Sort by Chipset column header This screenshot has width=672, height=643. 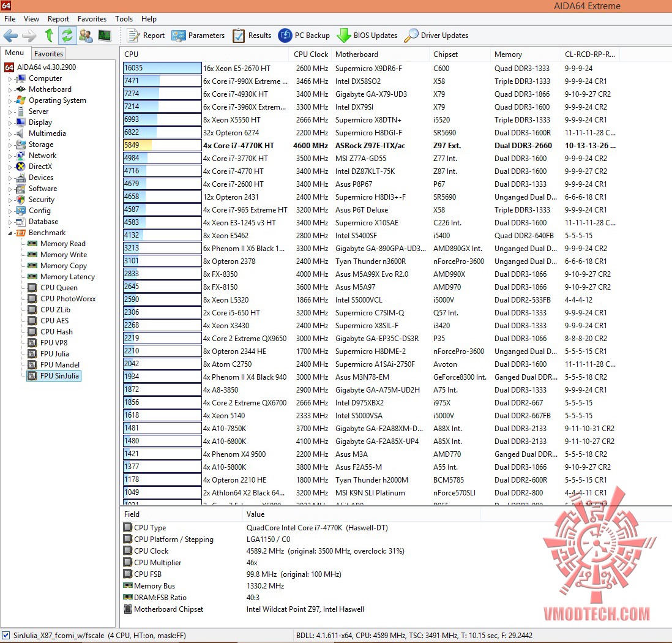click(460, 55)
